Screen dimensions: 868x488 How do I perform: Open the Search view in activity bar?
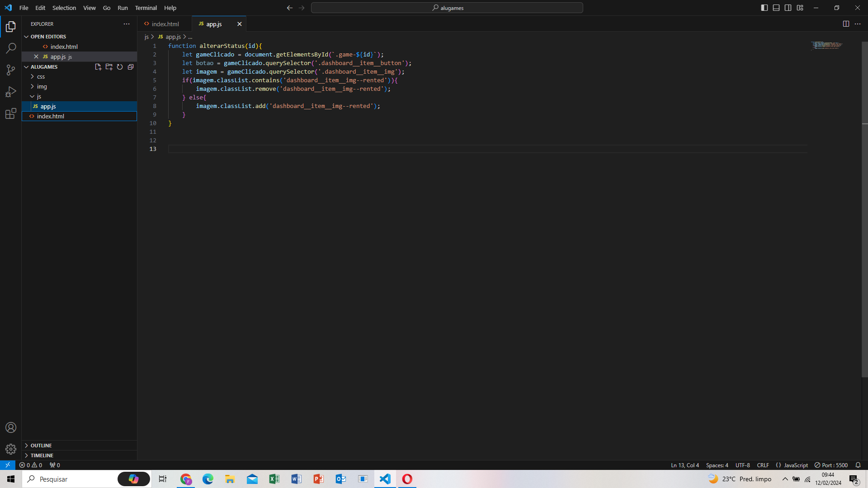tap(11, 48)
